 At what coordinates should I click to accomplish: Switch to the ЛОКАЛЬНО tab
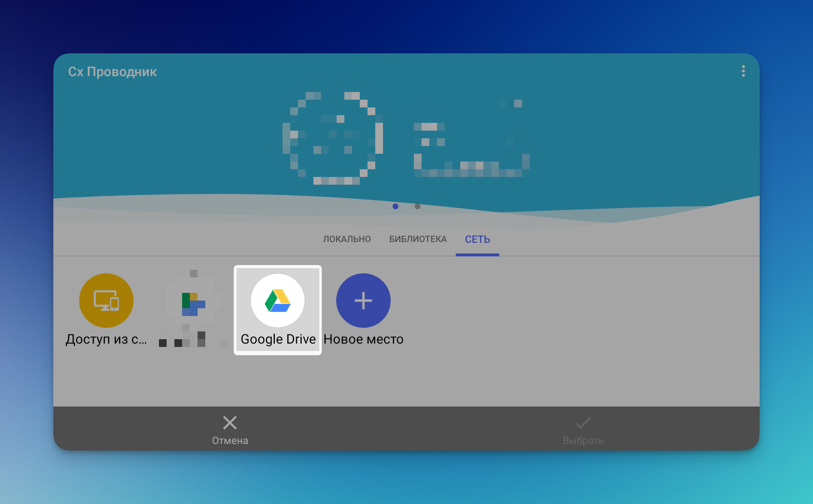[x=347, y=239]
